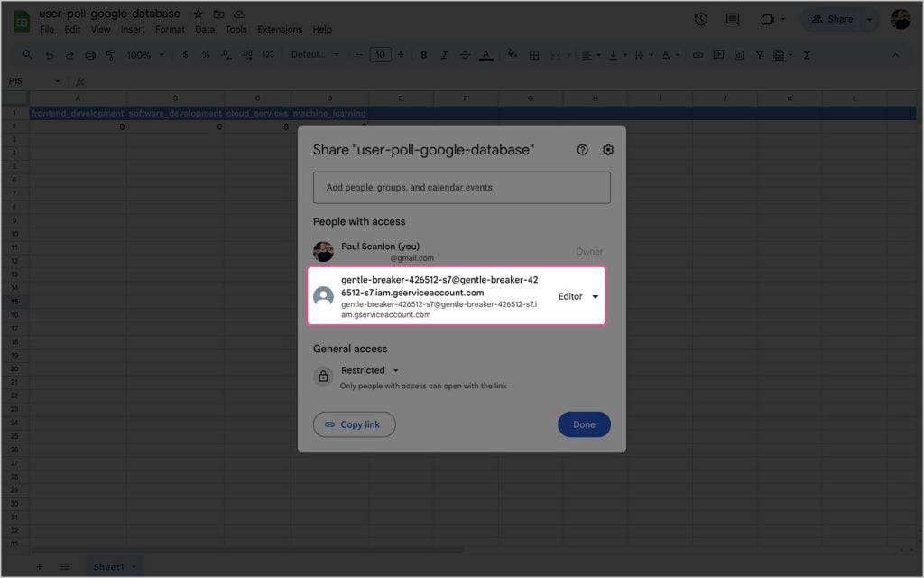The image size is (924, 578).
Task: Toggle Strikethrough formatting
Action: (x=465, y=55)
